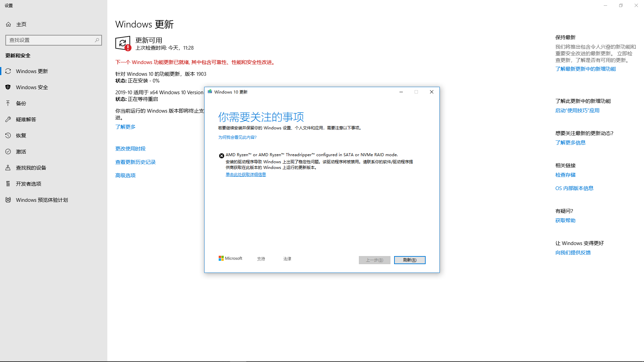Image resolution: width=644 pixels, height=362 pixels.
Task: Click the home icon beside 主页
Action: click(8, 24)
